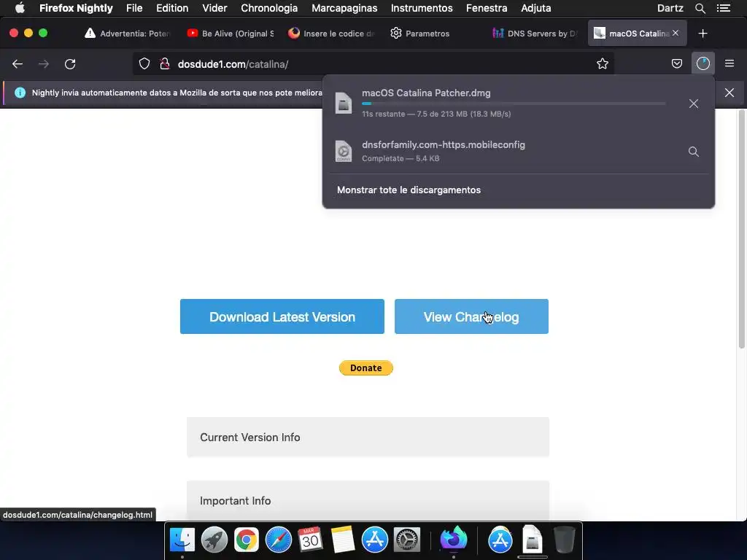
Task: Click the page vertical scrollbar
Action: [741, 230]
